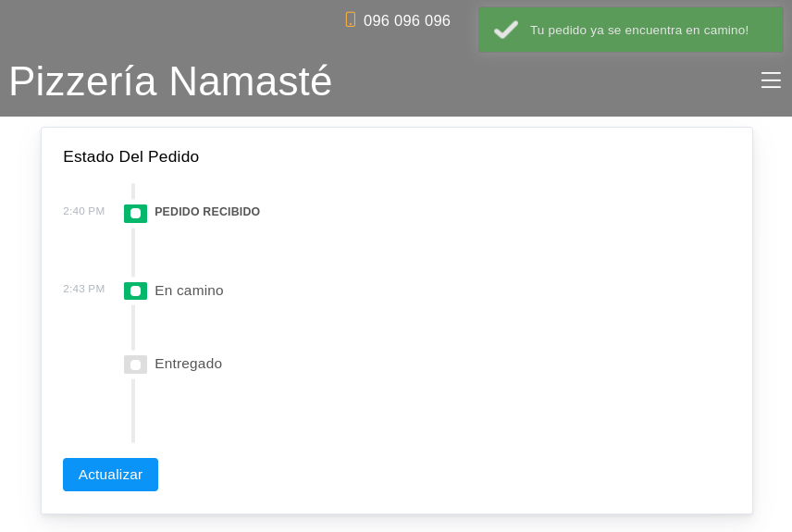This screenshot has width=792, height=532.
Task: Click the Pizzería Namasté site title
Action: click(x=170, y=81)
